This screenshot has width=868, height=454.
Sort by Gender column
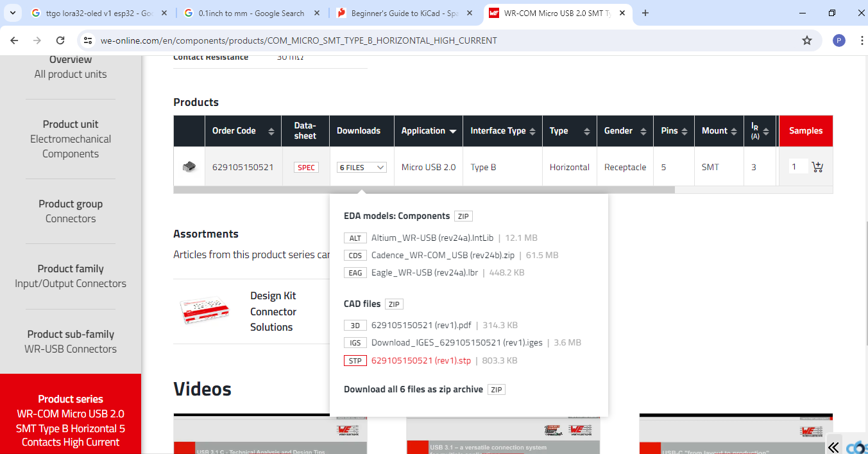point(642,131)
